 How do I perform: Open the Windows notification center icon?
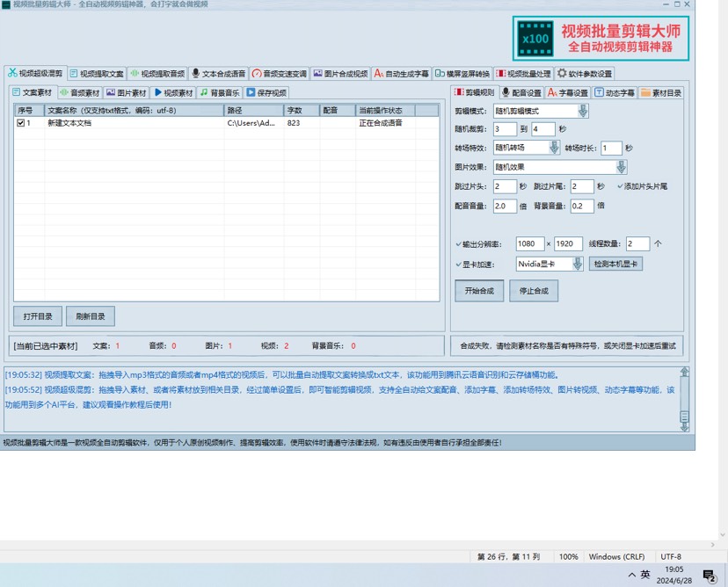709,576
